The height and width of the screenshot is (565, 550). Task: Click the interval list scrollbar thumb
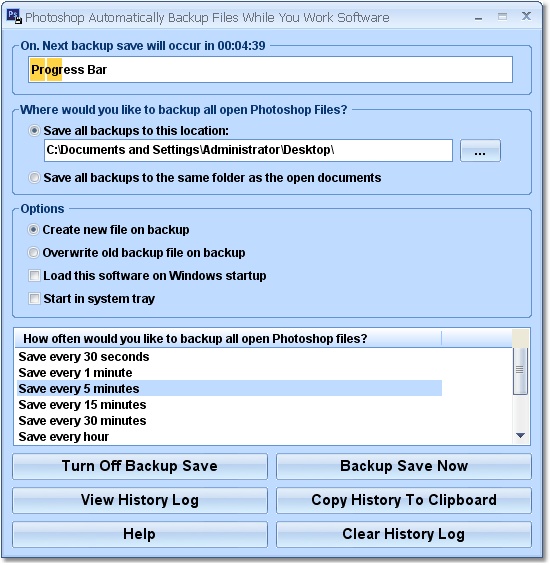pos(520,370)
